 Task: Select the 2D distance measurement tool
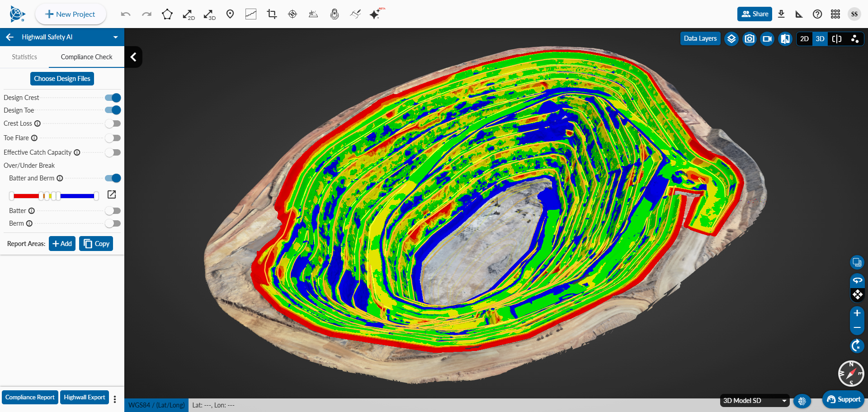(188, 14)
